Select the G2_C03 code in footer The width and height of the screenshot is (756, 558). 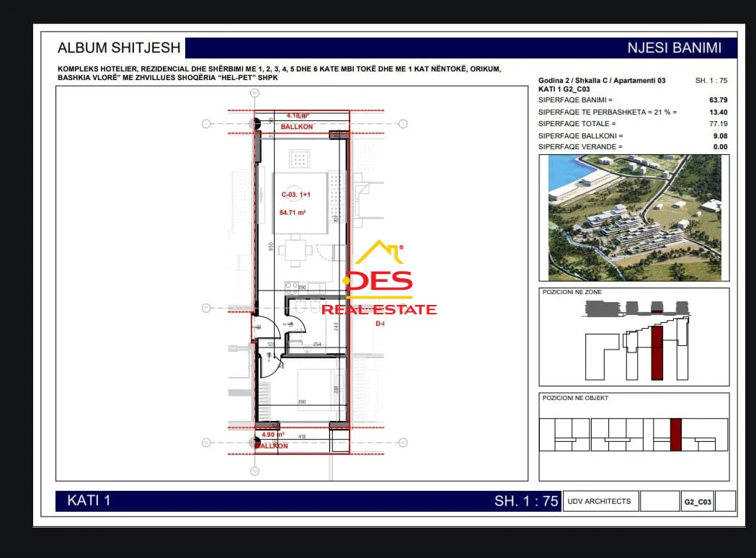(698, 502)
